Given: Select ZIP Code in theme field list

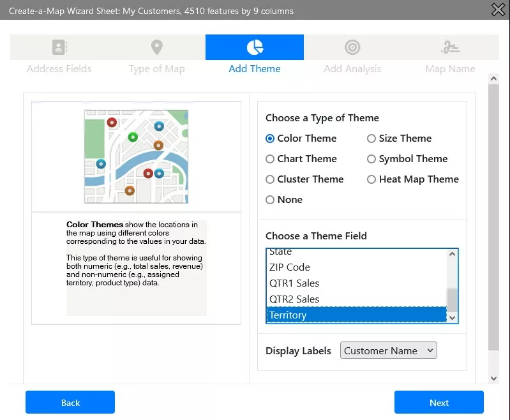Looking at the screenshot, I should [290, 267].
